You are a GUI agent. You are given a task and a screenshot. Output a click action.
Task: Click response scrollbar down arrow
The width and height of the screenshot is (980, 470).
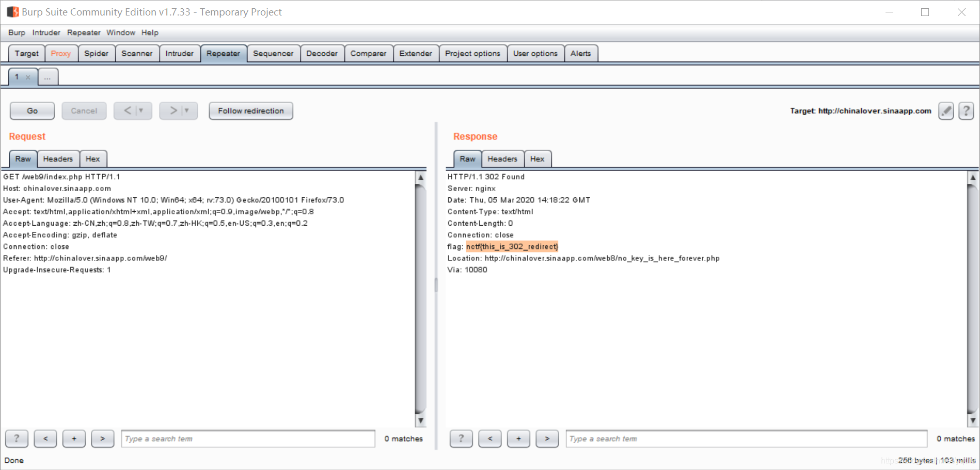click(x=973, y=420)
